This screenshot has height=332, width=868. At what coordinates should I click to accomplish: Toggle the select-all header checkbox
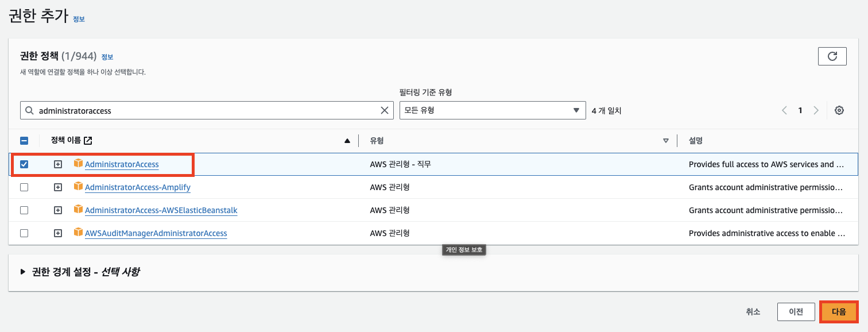(24, 141)
